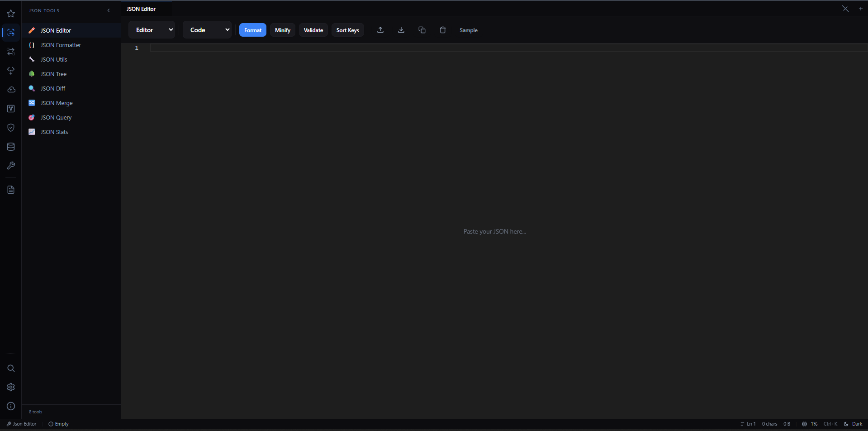Click the upload file icon in the toolbar
This screenshot has height=431, width=868.
coord(380,30)
